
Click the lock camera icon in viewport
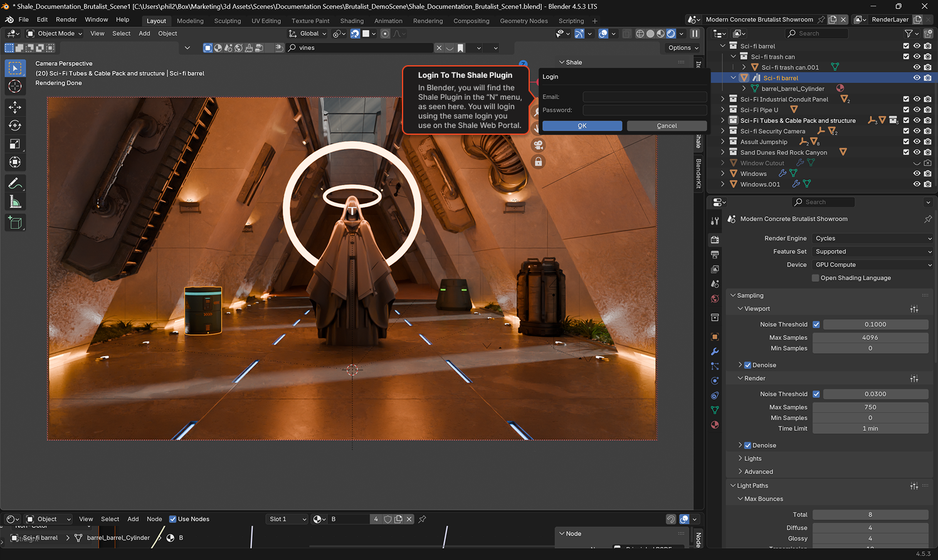click(538, 162)
